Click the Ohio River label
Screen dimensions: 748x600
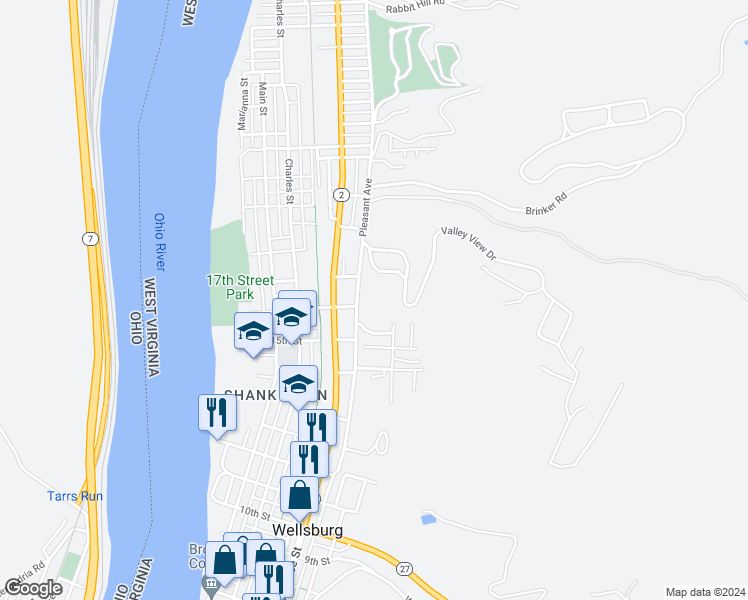coord(160,242)
